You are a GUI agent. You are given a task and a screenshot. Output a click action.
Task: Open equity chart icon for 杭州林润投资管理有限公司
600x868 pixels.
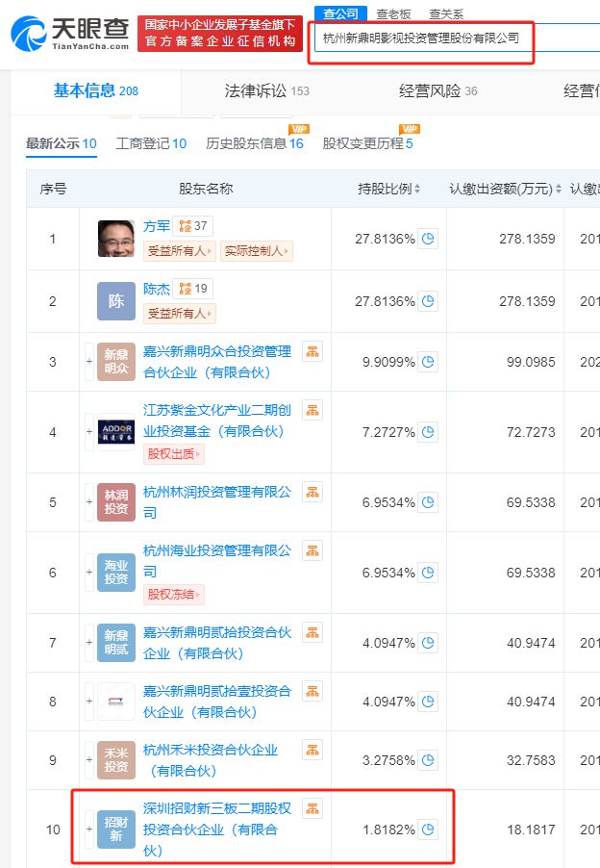pyautogui.click(x=312, y=493)
